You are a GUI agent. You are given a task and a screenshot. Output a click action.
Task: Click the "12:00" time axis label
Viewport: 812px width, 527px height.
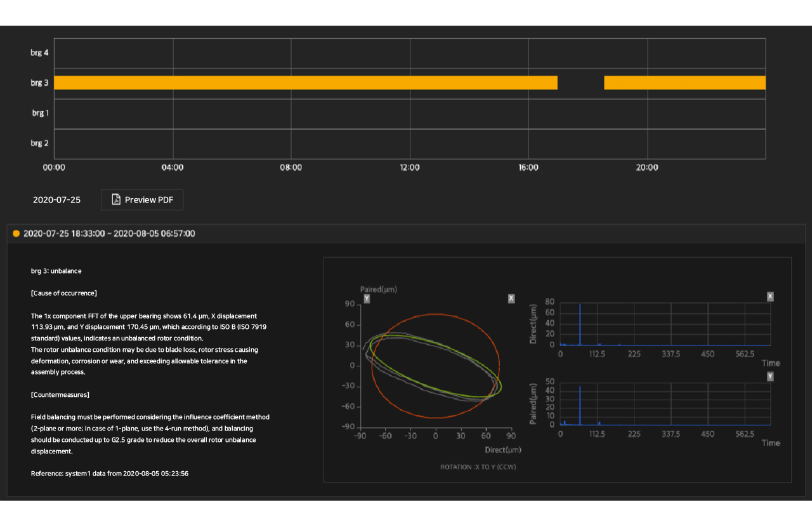click(410, 168)
